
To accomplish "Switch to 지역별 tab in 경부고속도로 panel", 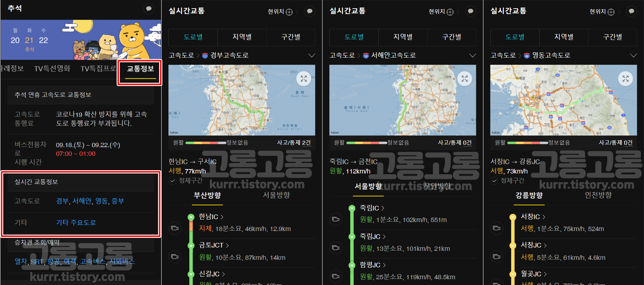I will click(242, 37).
